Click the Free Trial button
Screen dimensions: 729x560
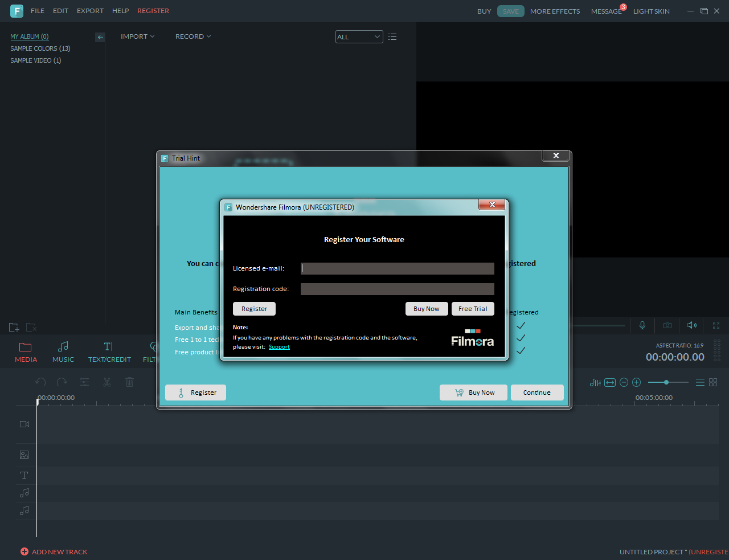click(x=473, y=308)
